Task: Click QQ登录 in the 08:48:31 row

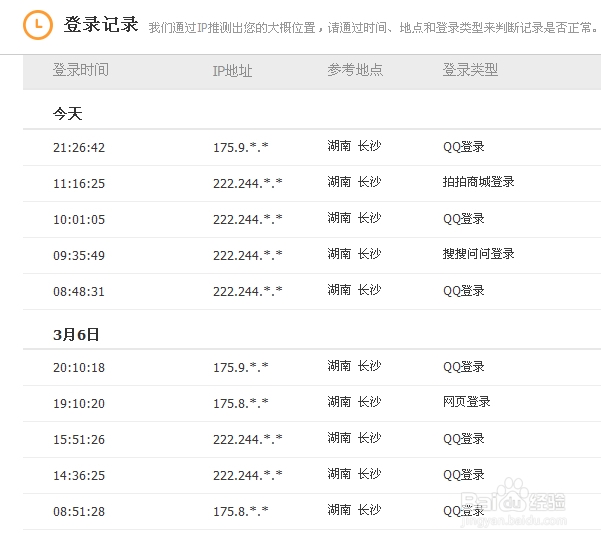Action: click(x=464, y=291)
